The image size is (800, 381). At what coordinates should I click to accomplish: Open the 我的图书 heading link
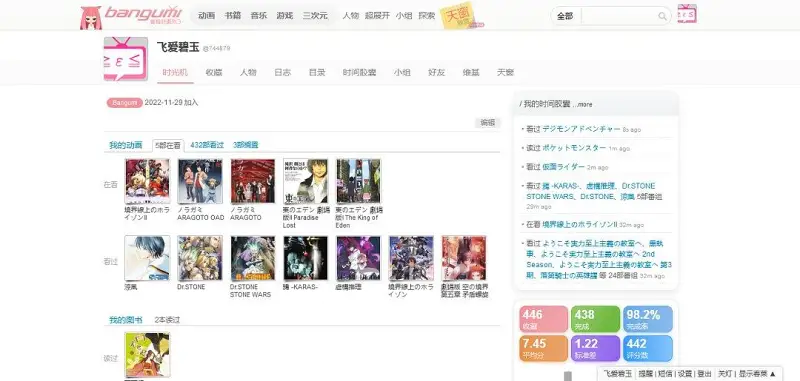(x=126, y=320)
